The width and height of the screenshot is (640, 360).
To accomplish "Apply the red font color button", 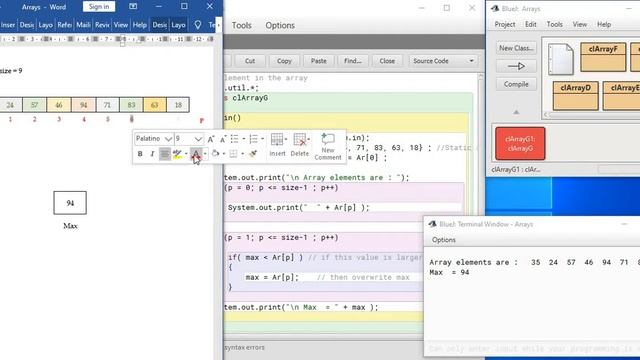I will coord(196,154).
